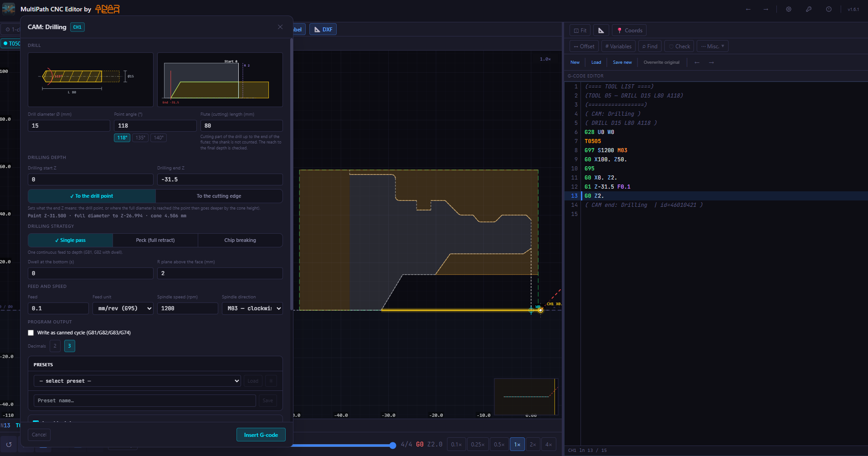
Task: Choose Chip breaking strategy
Action: (x=240, y=240)
